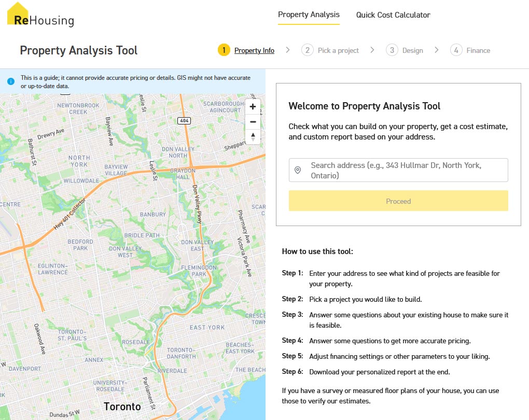529x420 pixels.
Task: Reset map bearing with compass button
Action: pos(253,136)
